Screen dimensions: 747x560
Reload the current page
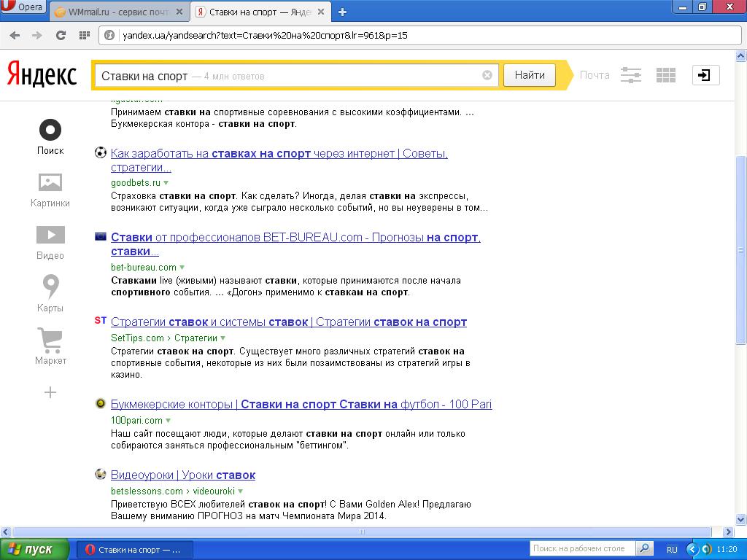(x=61, y=35)
